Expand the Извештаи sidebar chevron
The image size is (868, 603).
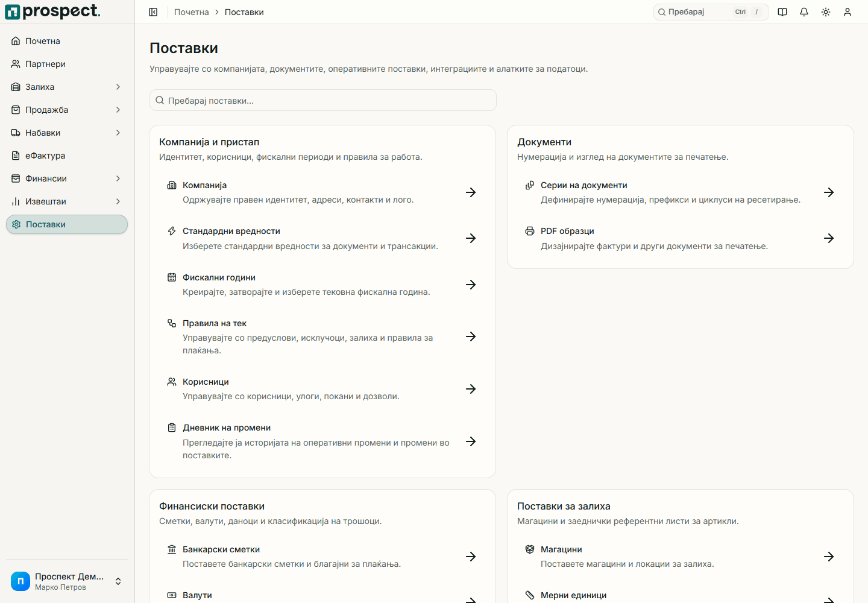point(118,201)
